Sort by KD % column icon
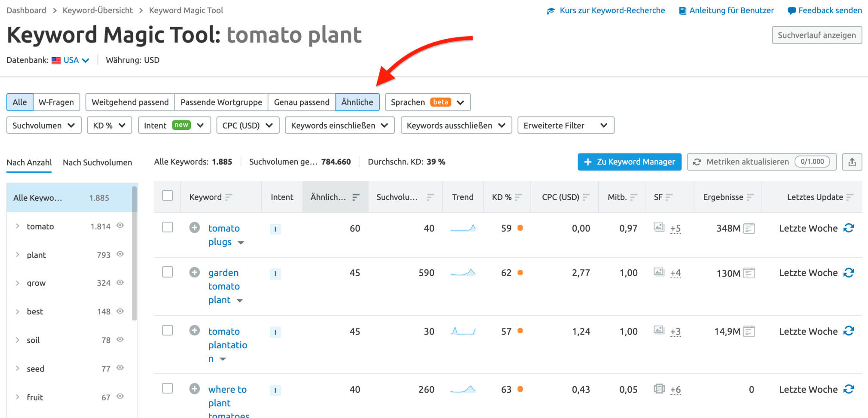Image resolution: width=868 pixels, height=418 pixels. 519,197
